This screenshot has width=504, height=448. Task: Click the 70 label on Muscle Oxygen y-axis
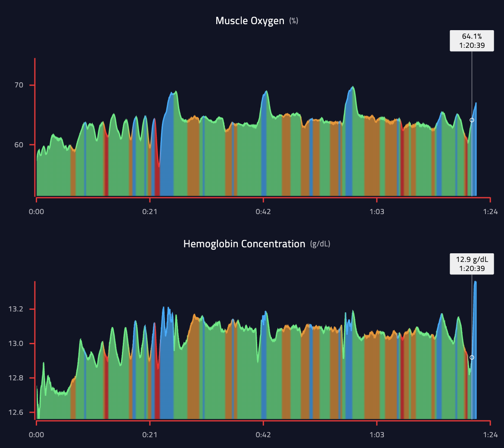tap(19, 85)
